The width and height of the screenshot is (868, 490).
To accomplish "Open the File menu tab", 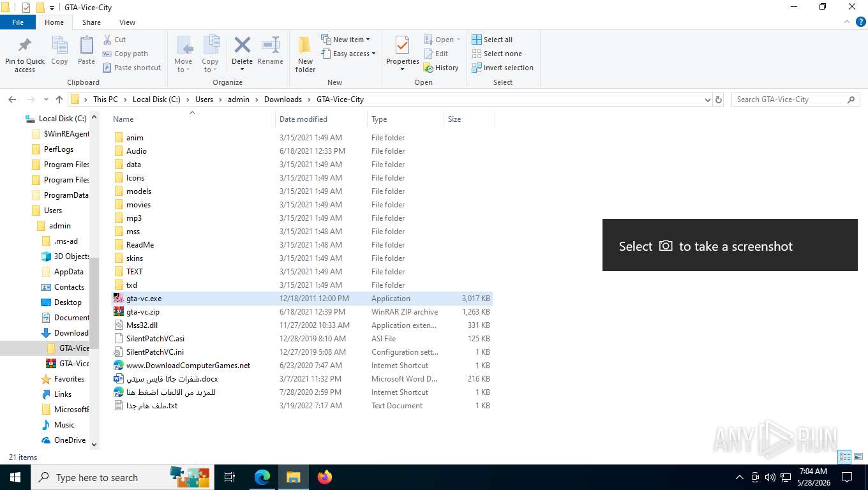I will tap(18, 22).
